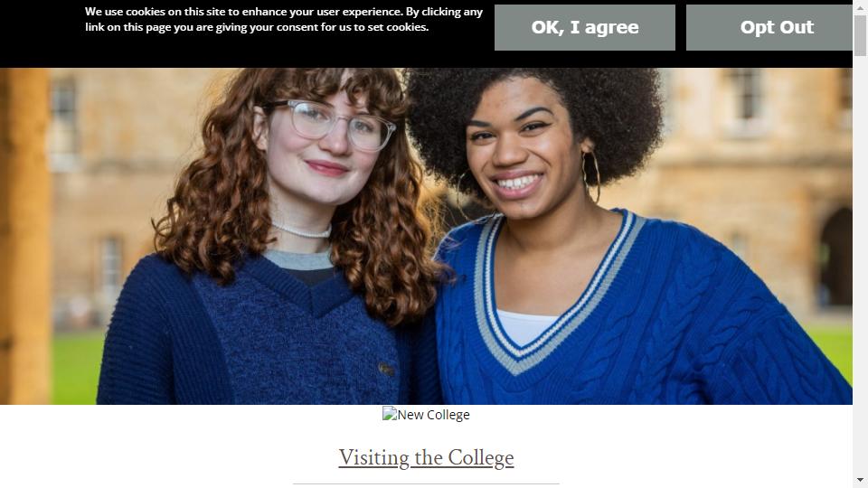Open the Visiting the College link
Viewport: 868px width, 488px height.
(426, 458)
